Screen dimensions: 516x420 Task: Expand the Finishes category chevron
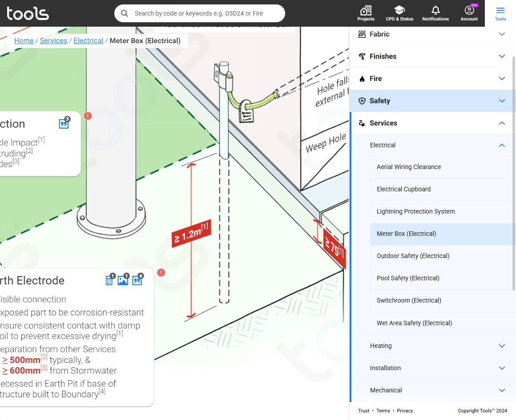coord(502,57)
